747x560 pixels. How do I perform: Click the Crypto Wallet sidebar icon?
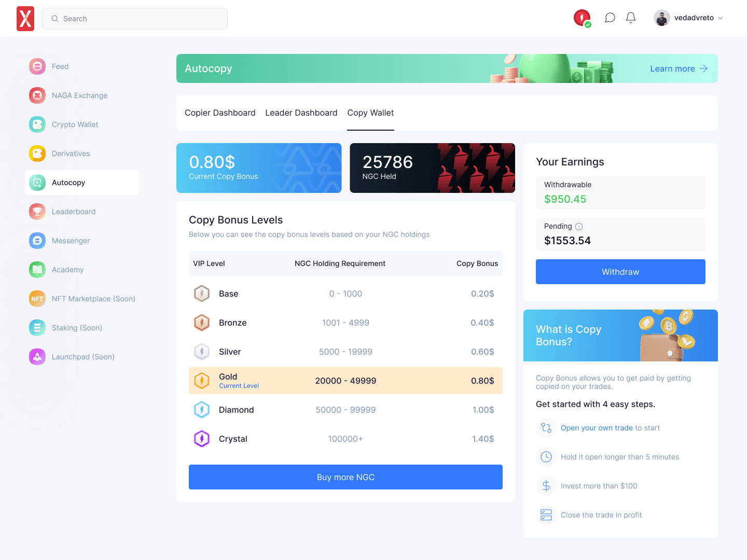pyautogui.click(x=37, y=124)
